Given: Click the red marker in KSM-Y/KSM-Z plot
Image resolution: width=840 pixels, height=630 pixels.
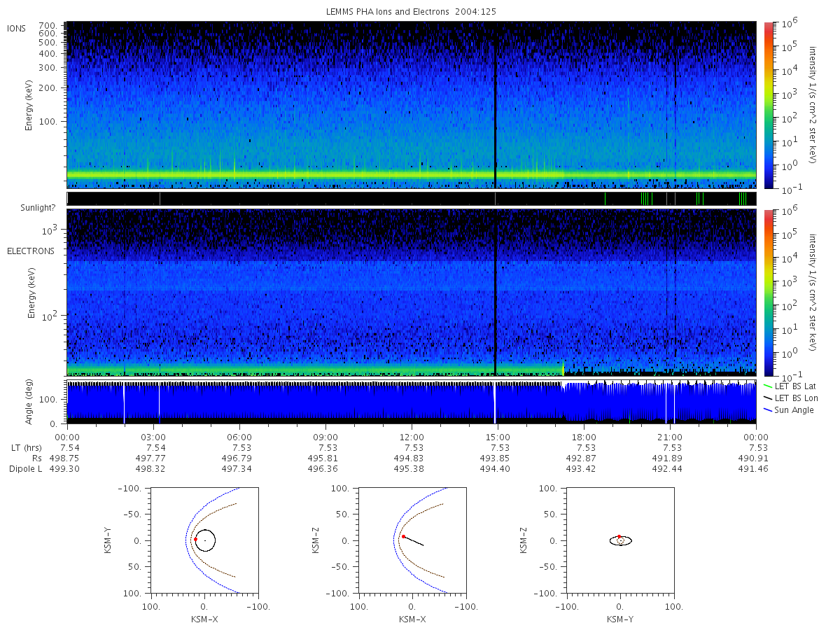Looking at the screenshot, I should (619, 536).
